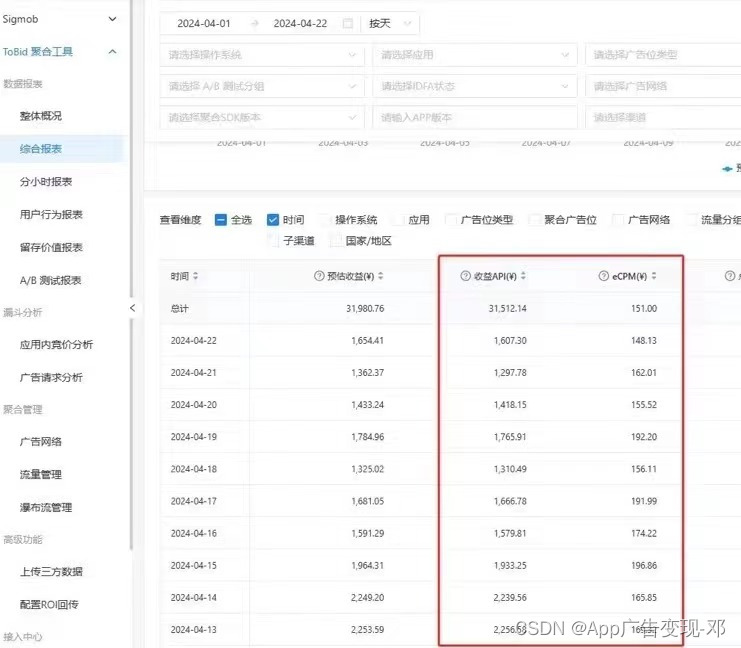Check the 广告网络 dimension checkbox
Screen dimensions: 741x648
pyautogui.click(x=618, y=220)
